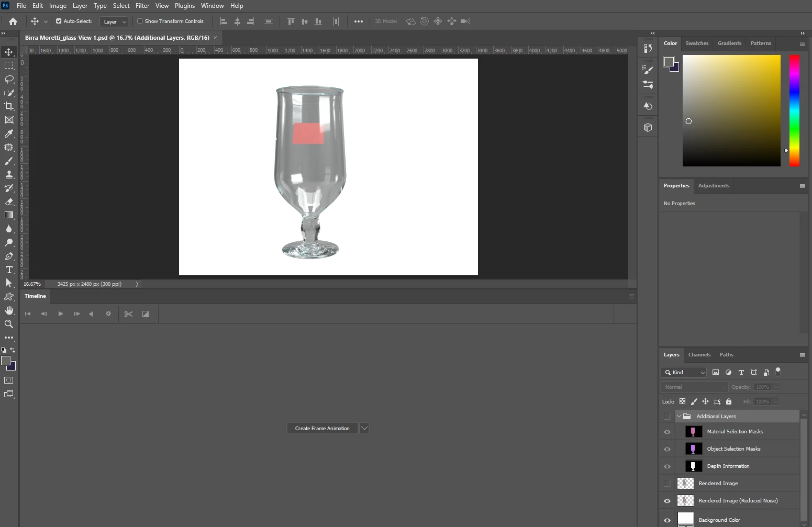812x527 pixels.
Task: Select the Pen tool
Action: coord(9,256)
